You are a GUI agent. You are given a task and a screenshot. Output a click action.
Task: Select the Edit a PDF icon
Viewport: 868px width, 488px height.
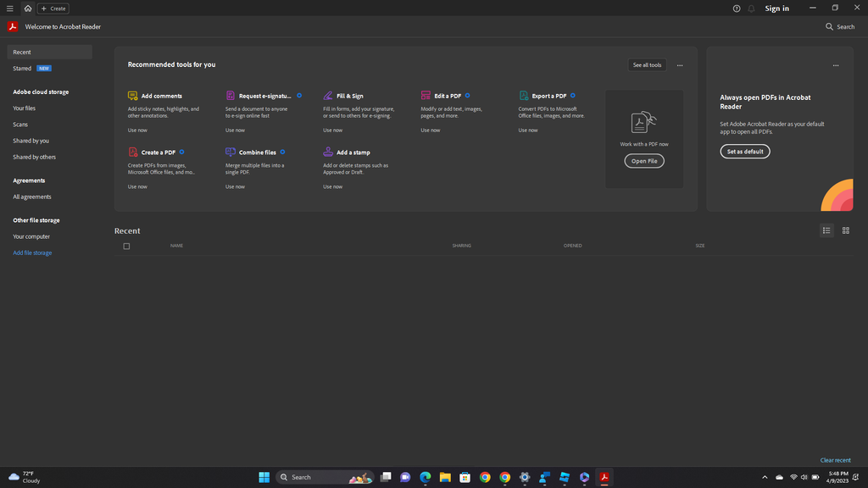[x=426, y=96]
